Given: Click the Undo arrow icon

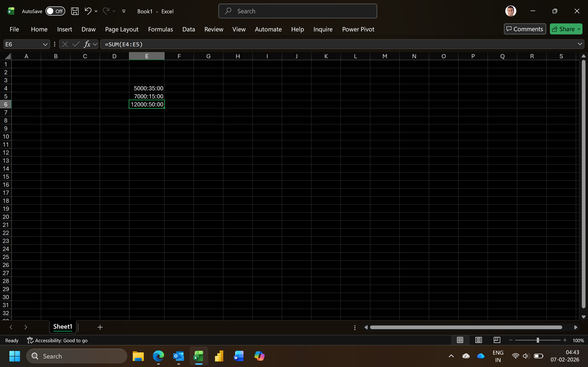Looking at the screenshot, I should tap(88, 11).
